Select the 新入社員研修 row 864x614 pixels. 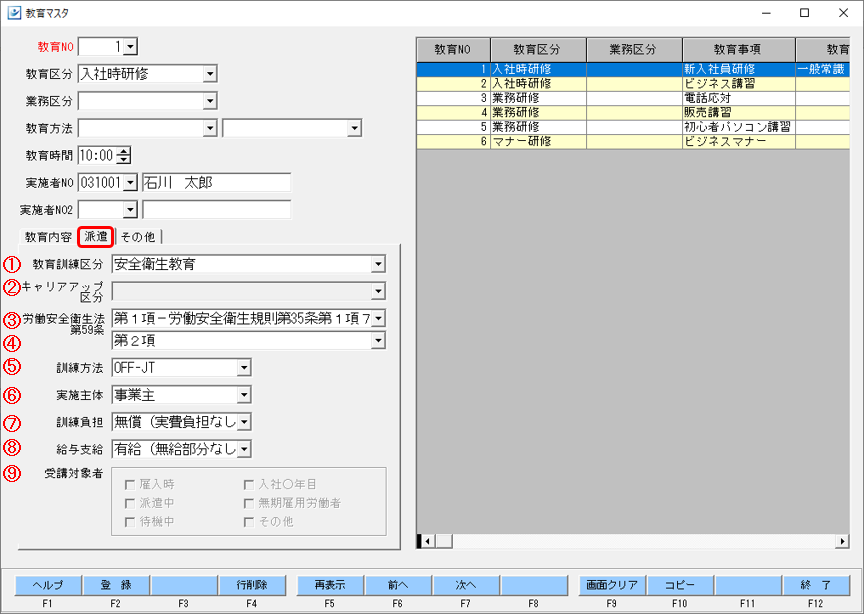[x=633, y=69]
